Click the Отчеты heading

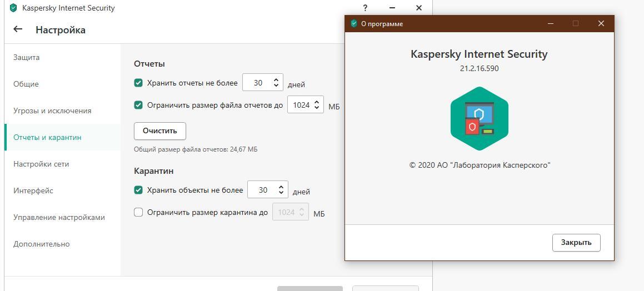149,64
